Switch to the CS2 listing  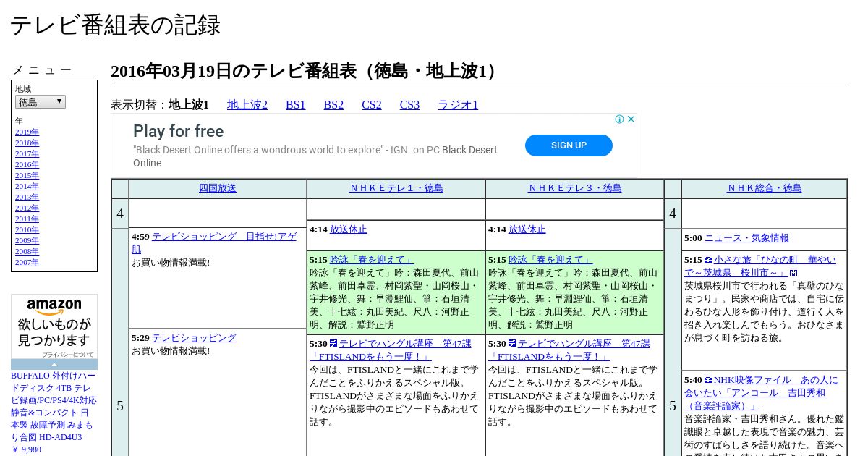372,105
